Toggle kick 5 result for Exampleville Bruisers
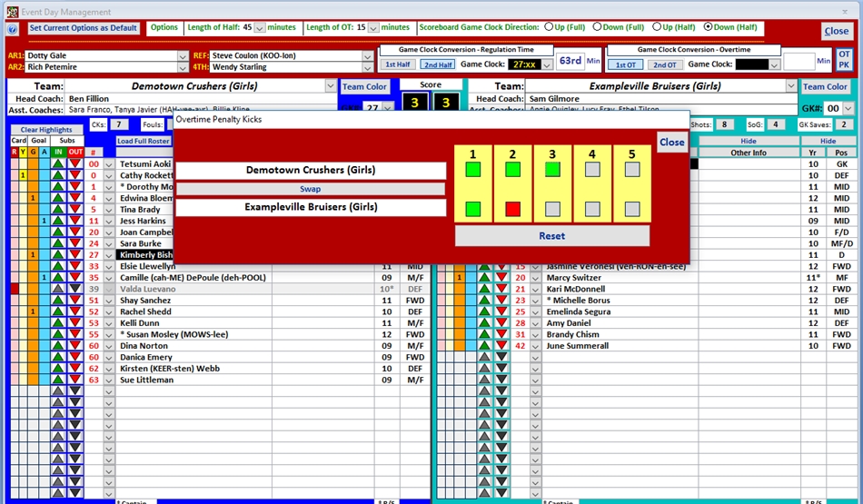This screenshot has width=863, height=504. [632, 209]
